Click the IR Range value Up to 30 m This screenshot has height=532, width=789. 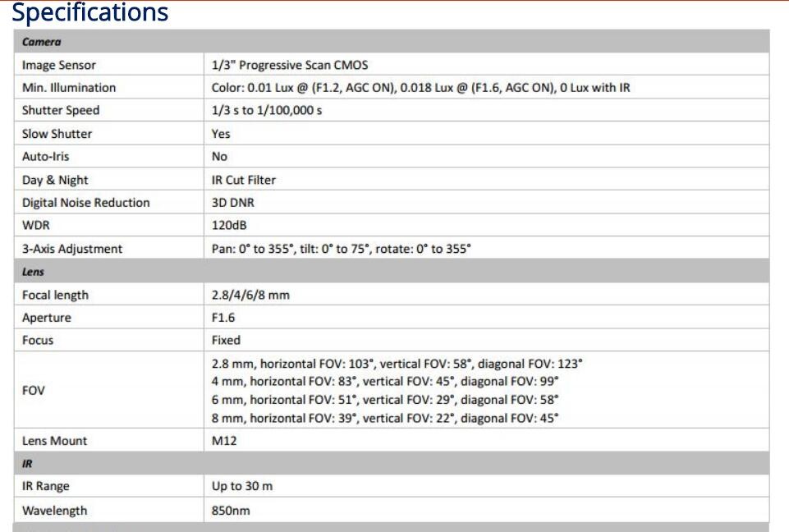[242, 486]
